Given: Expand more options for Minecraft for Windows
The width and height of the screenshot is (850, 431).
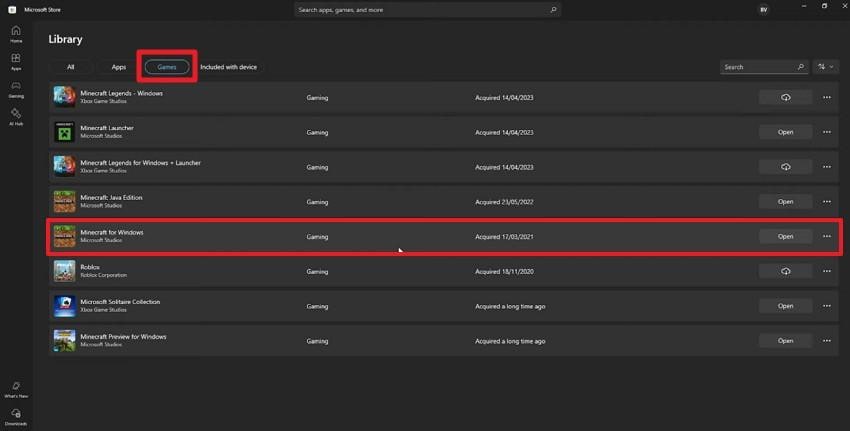Looking at the screenshot, I should click(x=827, y=237).
